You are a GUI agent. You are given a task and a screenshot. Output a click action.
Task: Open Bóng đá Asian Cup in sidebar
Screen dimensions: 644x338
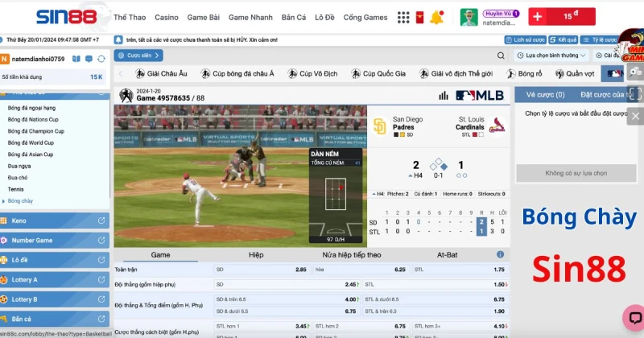click(x=31, y=155)
